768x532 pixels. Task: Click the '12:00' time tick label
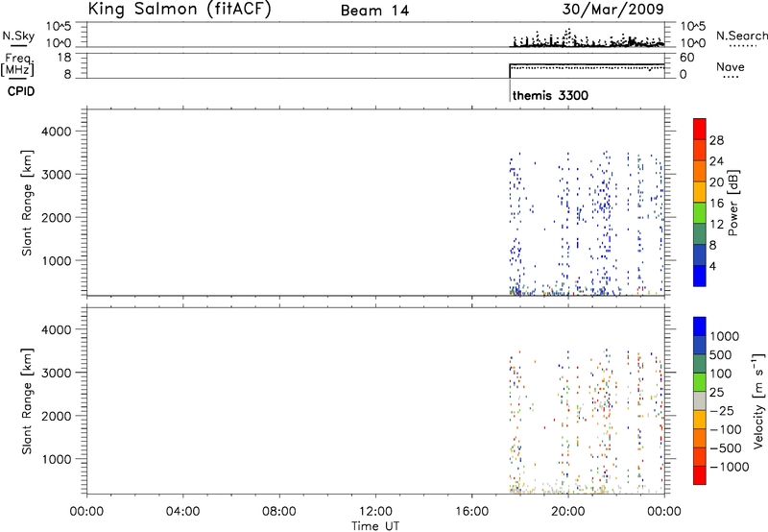tap(375, 512)
